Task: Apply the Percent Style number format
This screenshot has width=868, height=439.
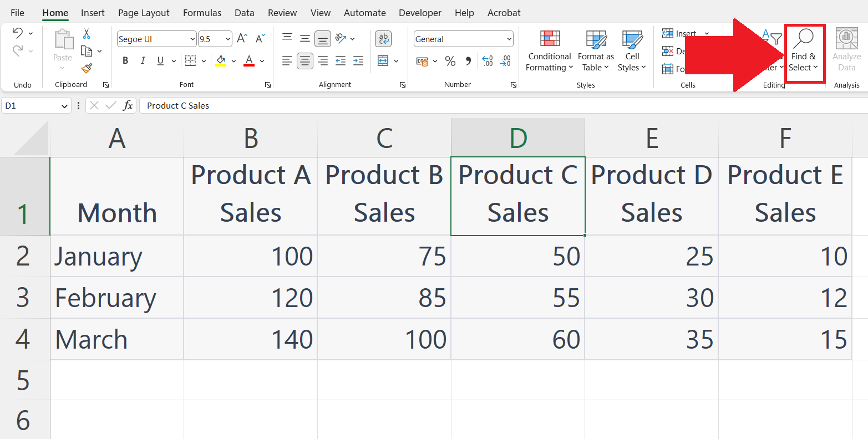Action: coord(450,61)
